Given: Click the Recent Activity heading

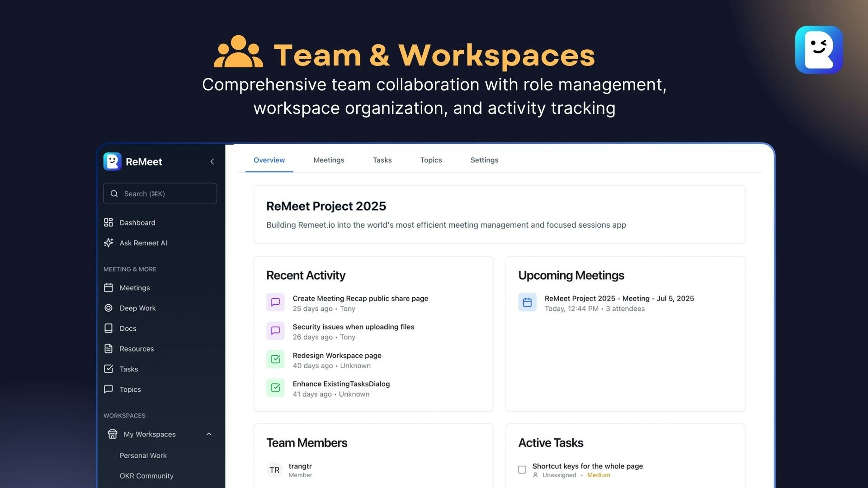Looking at the screenshot, I should click(306, 275).
